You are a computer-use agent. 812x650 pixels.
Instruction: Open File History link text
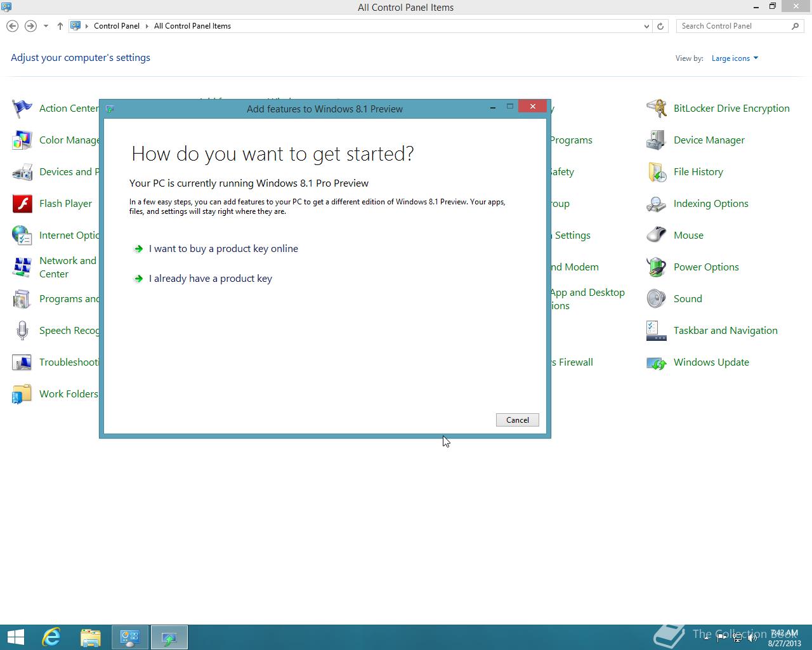[x=698, y=172]
